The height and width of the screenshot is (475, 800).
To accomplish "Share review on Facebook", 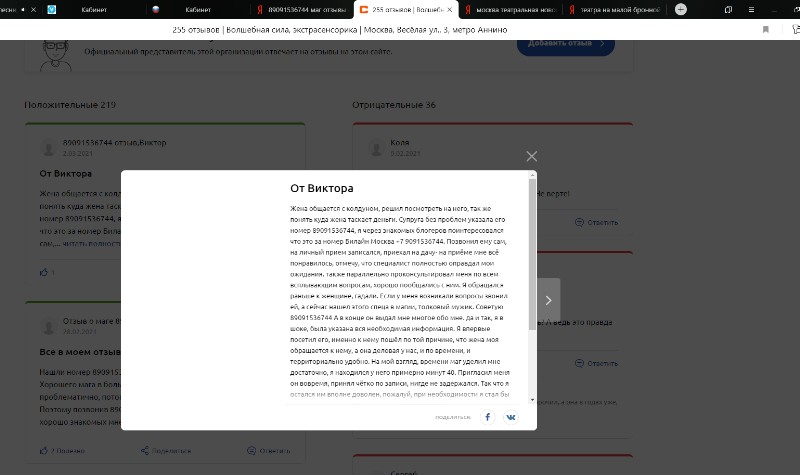I will point(488,417).
